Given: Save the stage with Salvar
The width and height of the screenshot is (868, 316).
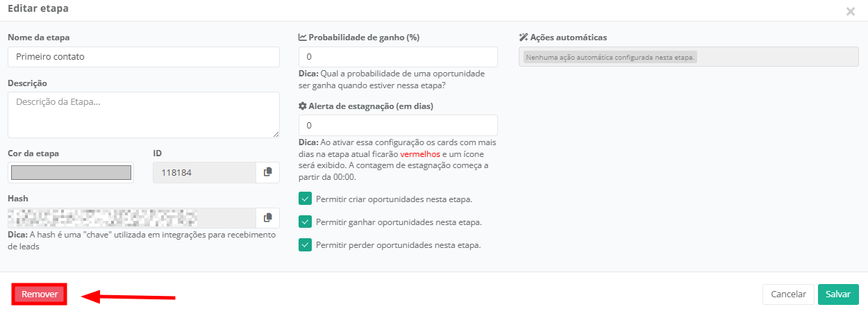Looking at the screenshot, I should [838, 294].
